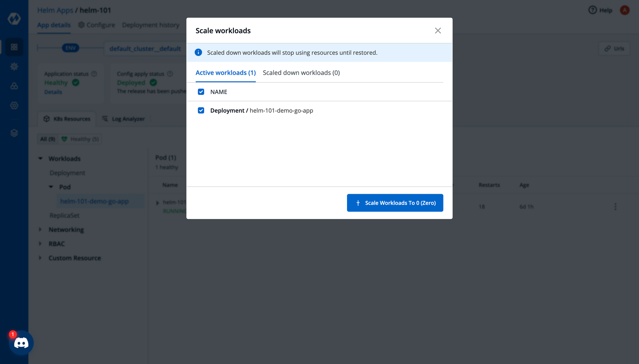Click default_cluster__default environment link
The height and width of the screenshot is (364, 639).
pos(145,49)
